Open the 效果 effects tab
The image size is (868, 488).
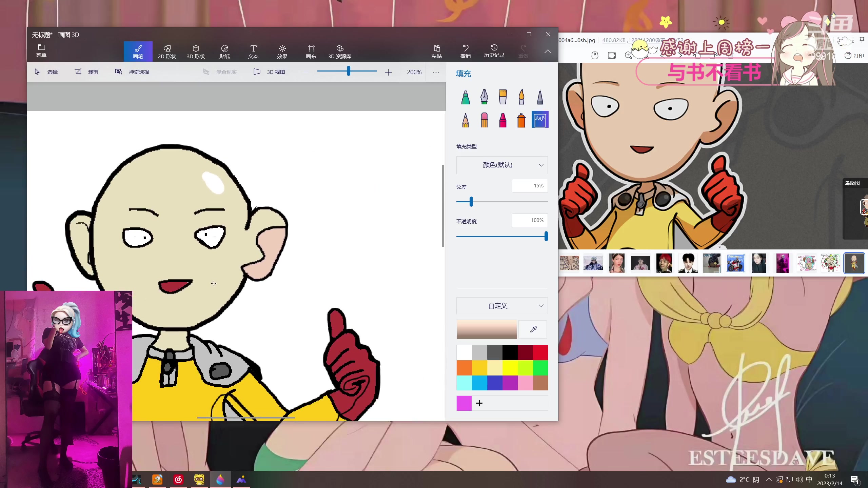pos(282,52)
